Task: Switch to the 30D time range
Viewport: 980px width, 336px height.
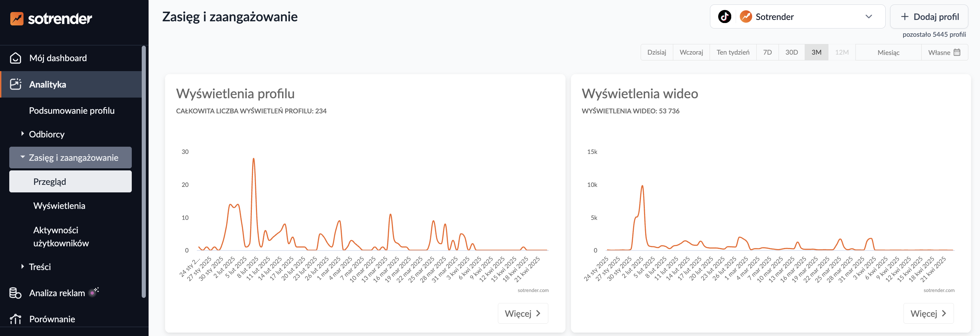Action: pos(791,52)
